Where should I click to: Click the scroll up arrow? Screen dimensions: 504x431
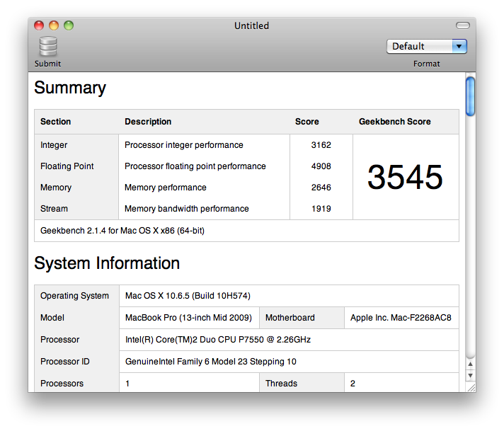click(x=470, y=364)
